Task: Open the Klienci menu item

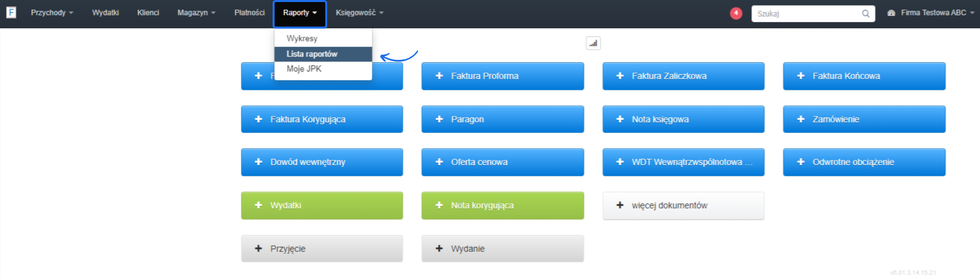Action: click(148, 13)
